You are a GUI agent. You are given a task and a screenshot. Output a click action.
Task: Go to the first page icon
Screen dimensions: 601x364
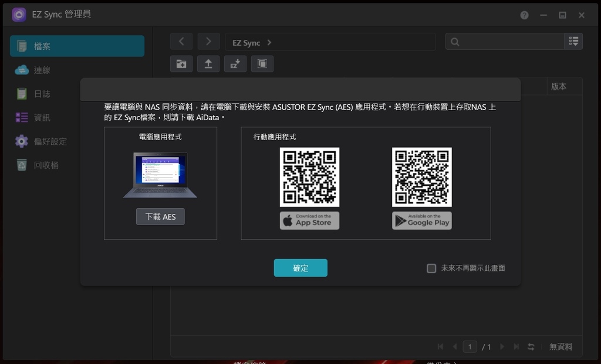440,347
